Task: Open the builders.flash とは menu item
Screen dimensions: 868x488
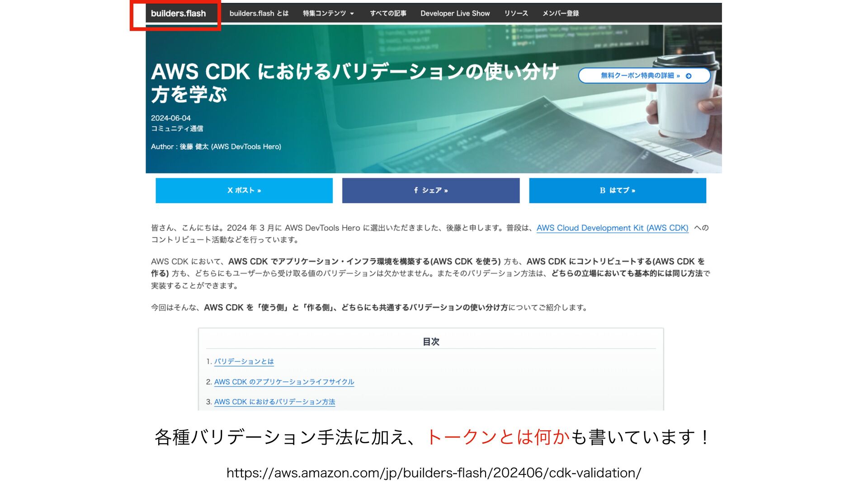Action: [259, 14]
